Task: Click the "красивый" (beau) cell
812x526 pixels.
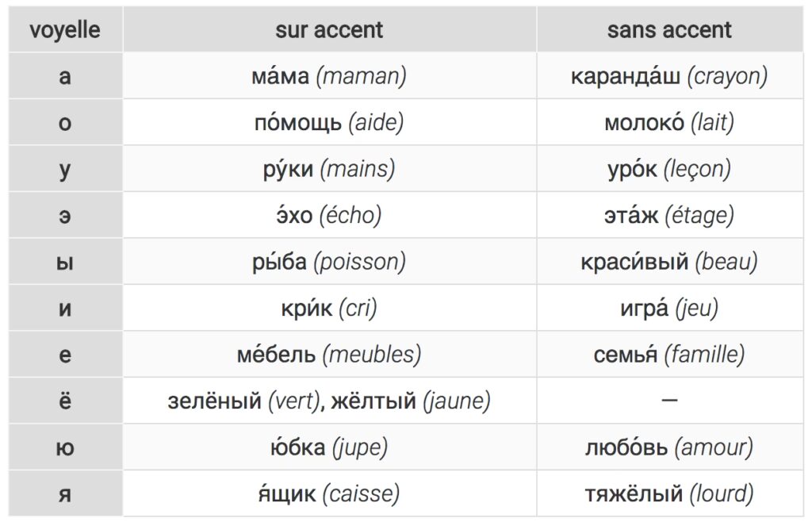Action: 669,262
